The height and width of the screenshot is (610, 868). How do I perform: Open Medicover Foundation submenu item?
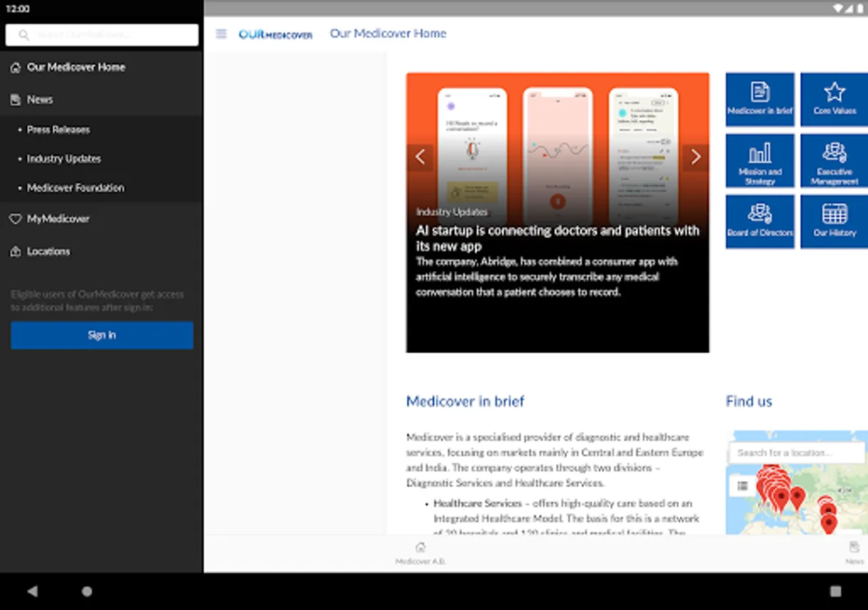point(102,188)
